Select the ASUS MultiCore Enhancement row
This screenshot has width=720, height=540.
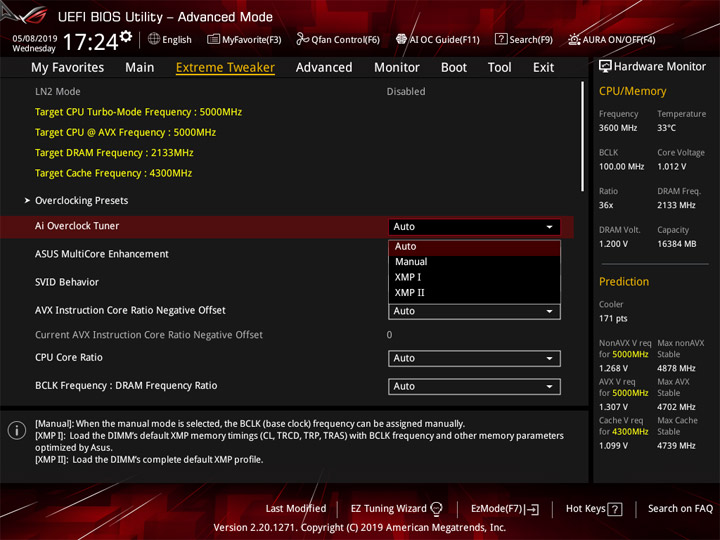pyautogui.click(x=287, y=254)
